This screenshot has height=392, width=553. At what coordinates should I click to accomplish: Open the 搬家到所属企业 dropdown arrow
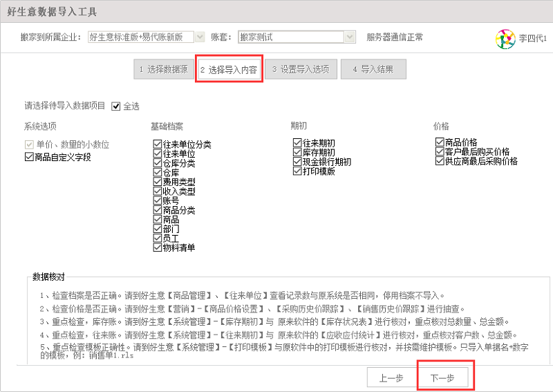(x=200, y=37)
